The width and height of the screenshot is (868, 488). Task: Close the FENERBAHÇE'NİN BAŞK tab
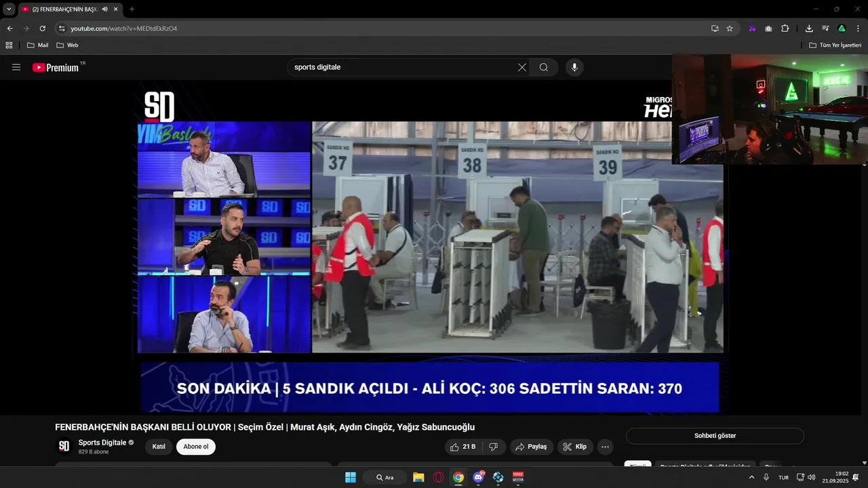pos(115,9)
